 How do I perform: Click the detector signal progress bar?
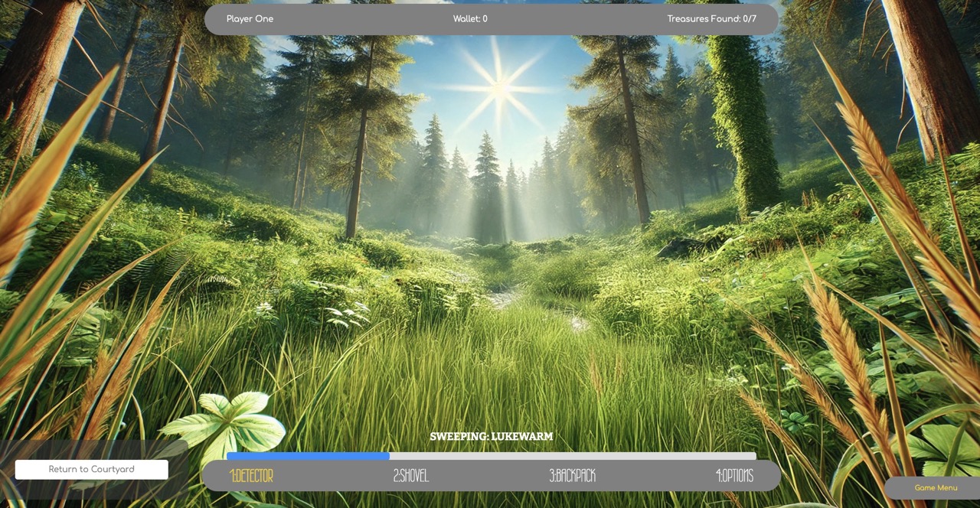click(x=492, y=456)
